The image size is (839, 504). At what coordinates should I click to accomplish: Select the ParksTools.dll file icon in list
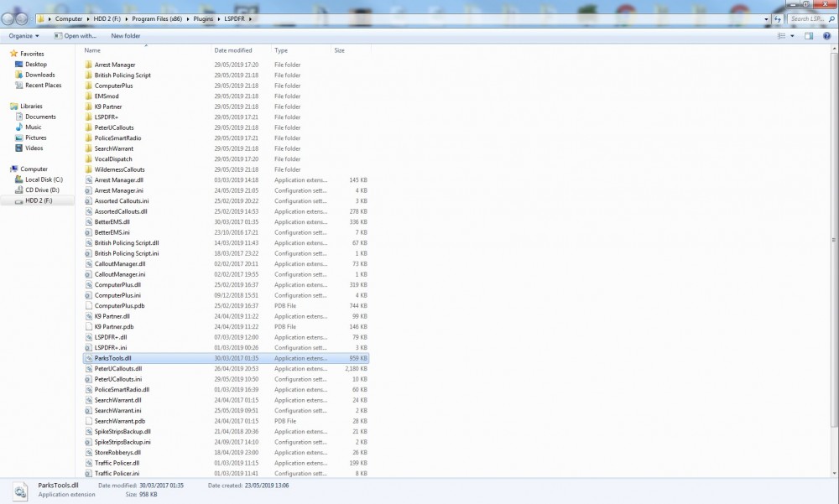pyautogui.click(x=89, y=358)
